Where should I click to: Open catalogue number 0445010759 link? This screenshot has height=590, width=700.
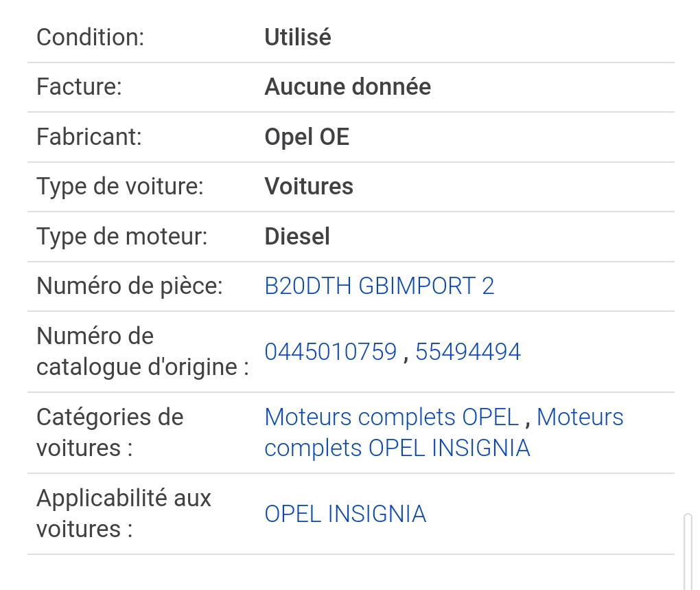pos(330,352)
